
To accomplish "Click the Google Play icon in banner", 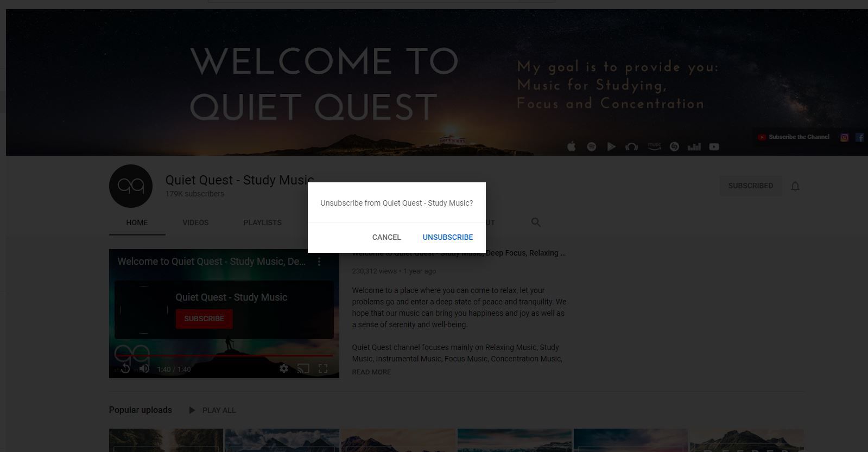I will pos(611,147).
